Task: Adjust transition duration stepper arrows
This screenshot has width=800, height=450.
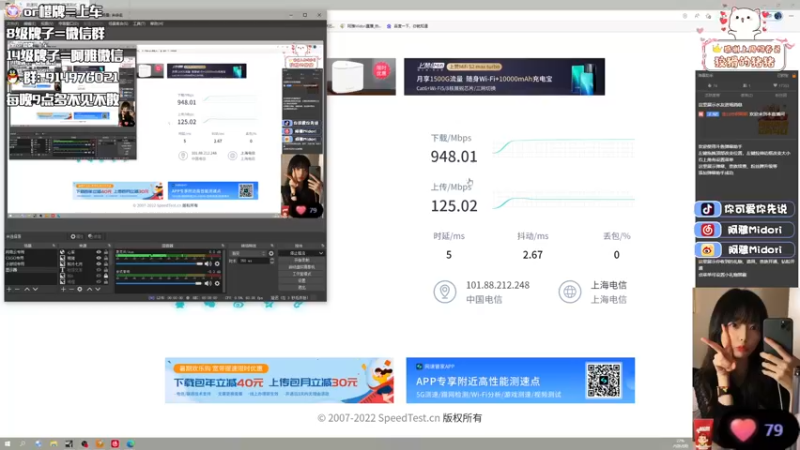Action: 271,261
